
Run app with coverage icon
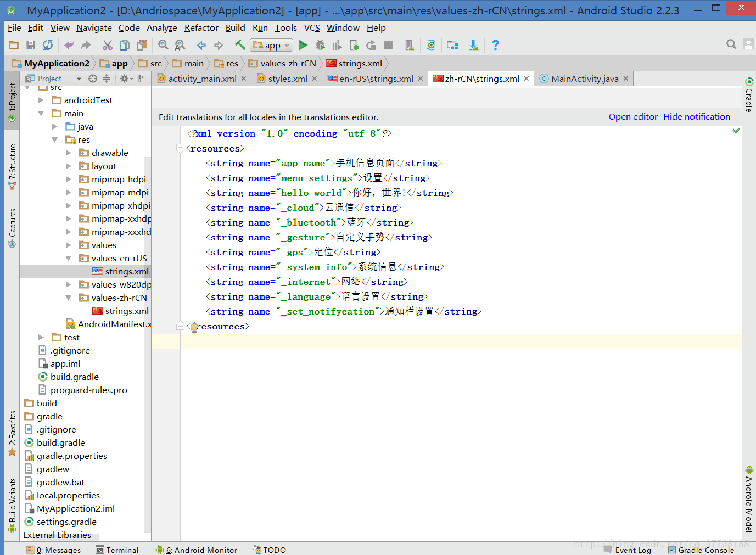coord(337,45)
